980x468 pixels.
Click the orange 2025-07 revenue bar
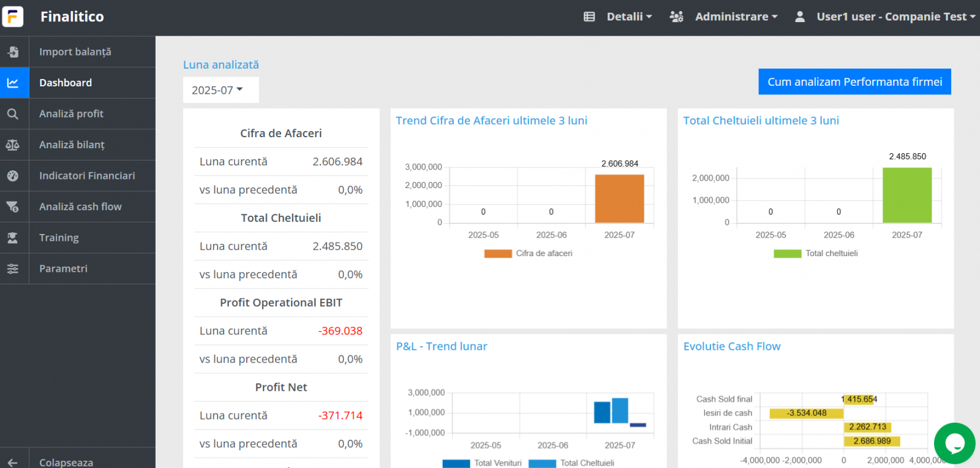click(x=619, y=198)
